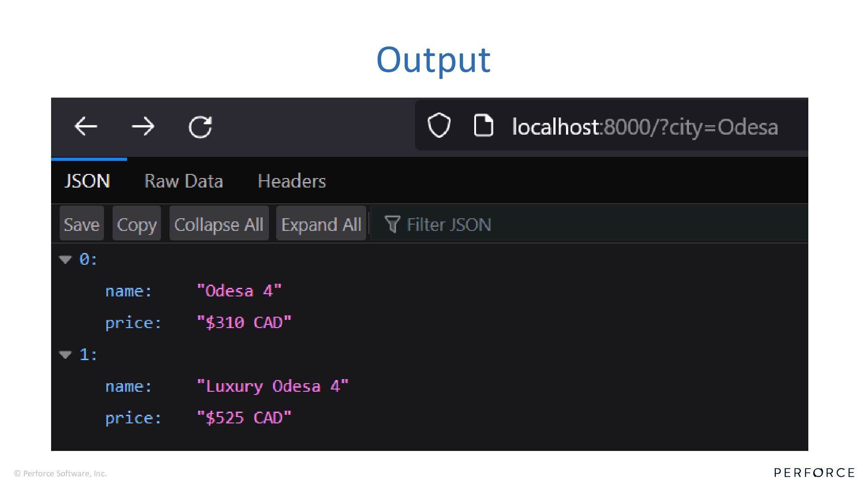Open the Headers tab
This screenshot has width=868, height=488.
pyautogui.click(x=292, y=181)
